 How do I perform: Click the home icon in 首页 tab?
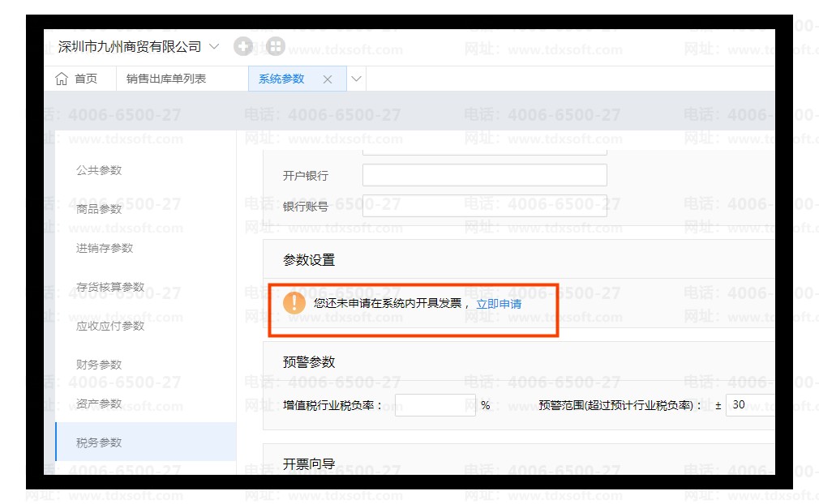coord(62,79)
